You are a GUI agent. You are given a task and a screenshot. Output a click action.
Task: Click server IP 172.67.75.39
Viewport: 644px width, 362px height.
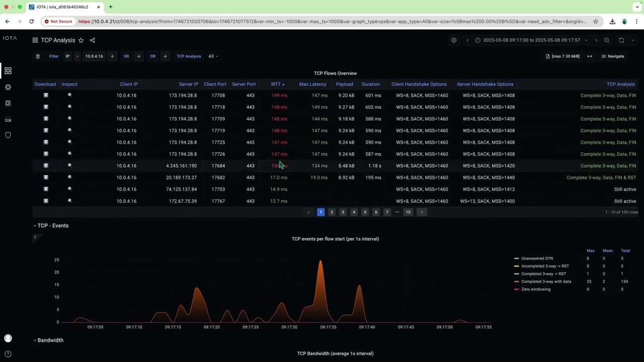[x=183, y=201]
